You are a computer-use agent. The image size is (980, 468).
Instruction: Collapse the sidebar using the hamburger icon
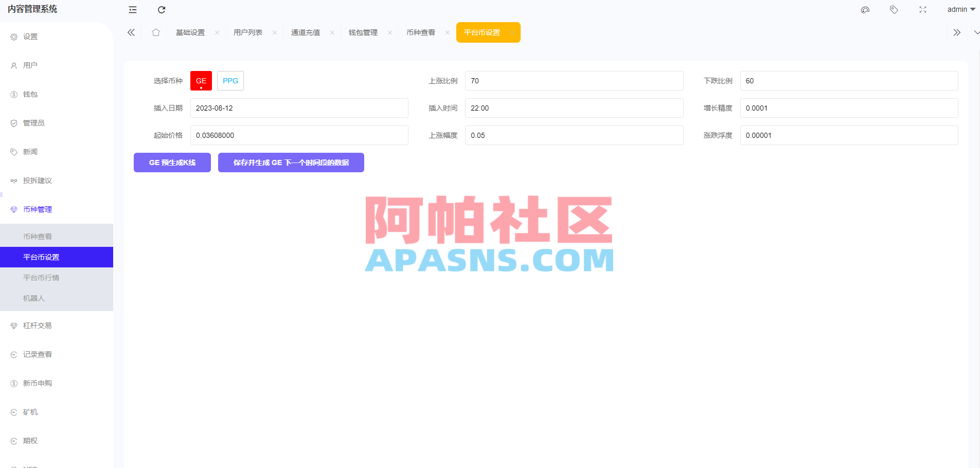[x=133, y=10]
